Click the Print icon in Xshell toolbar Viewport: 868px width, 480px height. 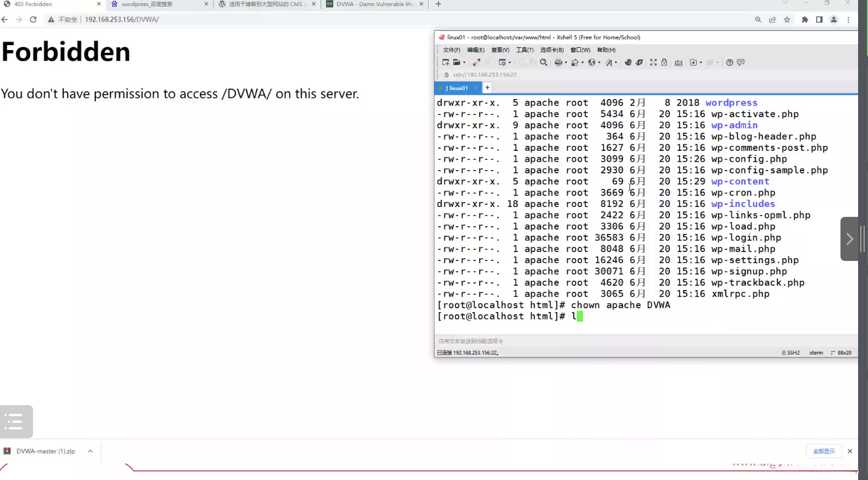pos(558,63)
